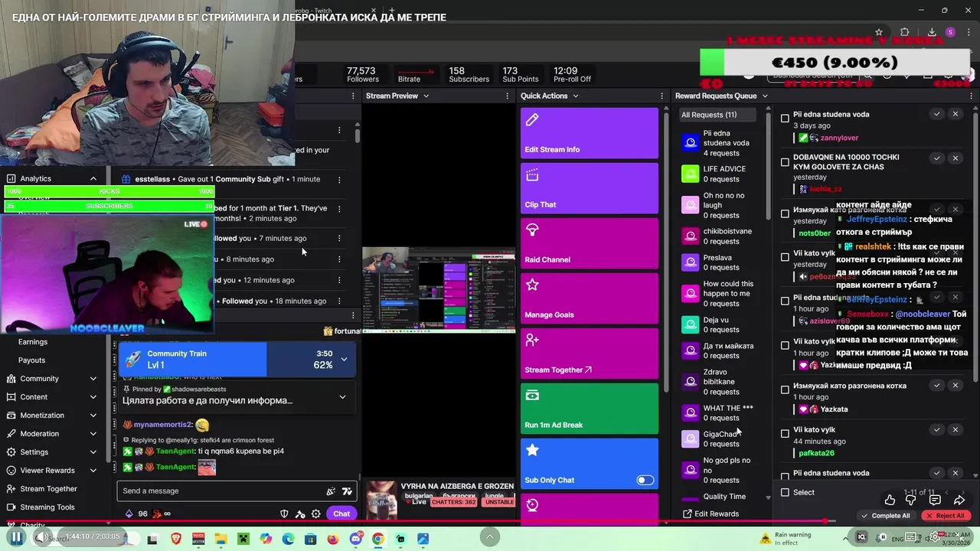Click the Clip That quick action
This screenshot has height=551, width=980.
(590, 187)
